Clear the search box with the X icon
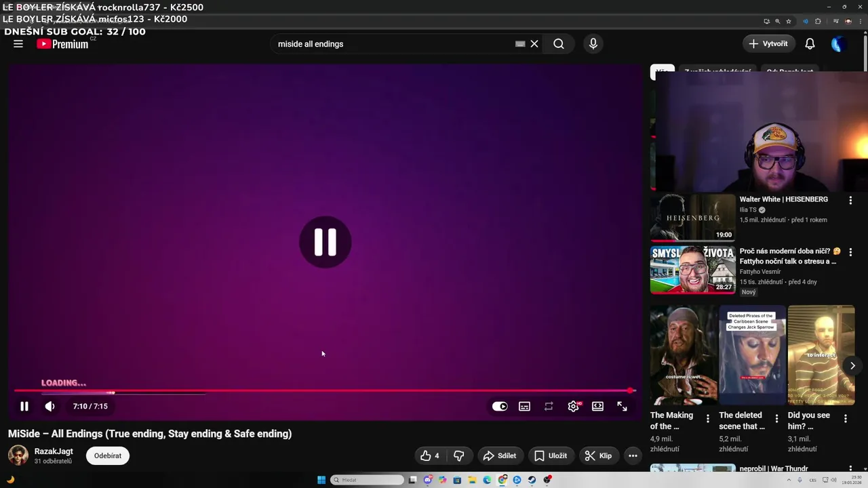This screenshot has height=488, width=868. coord(534,44)
